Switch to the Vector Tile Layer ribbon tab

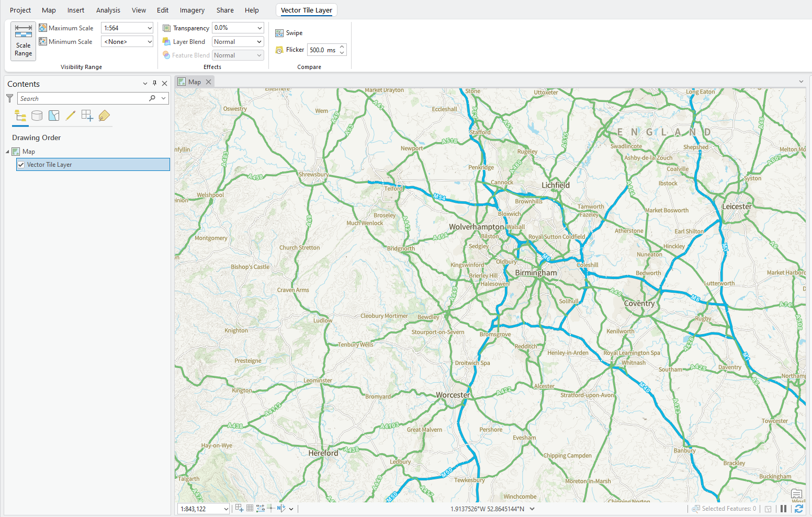(306, 9)
